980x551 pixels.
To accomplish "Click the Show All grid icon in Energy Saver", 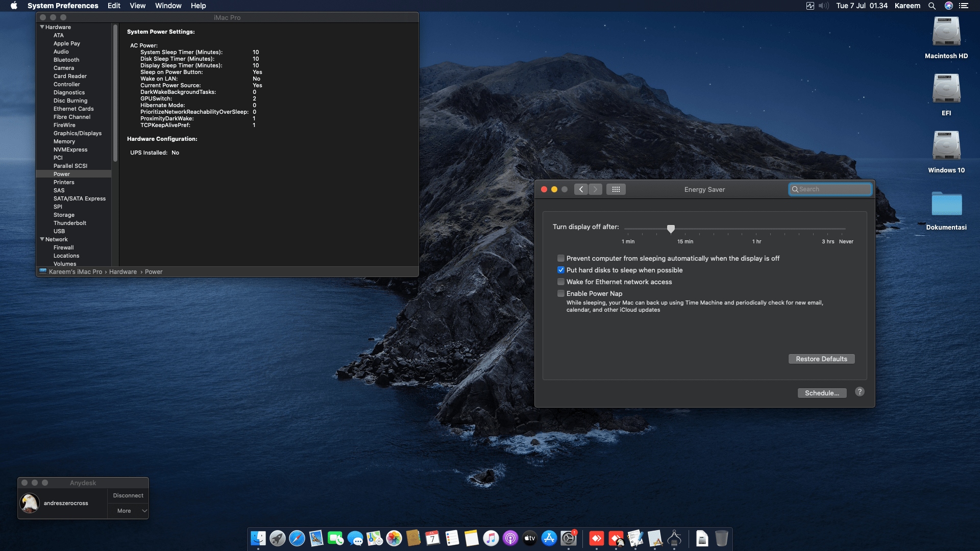I will point(616,189).
